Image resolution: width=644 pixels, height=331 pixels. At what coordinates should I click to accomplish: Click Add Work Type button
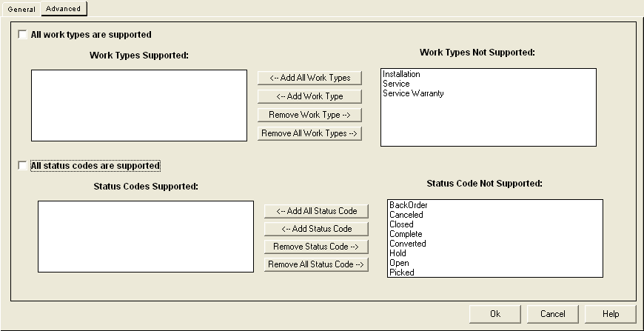[309, 96]
